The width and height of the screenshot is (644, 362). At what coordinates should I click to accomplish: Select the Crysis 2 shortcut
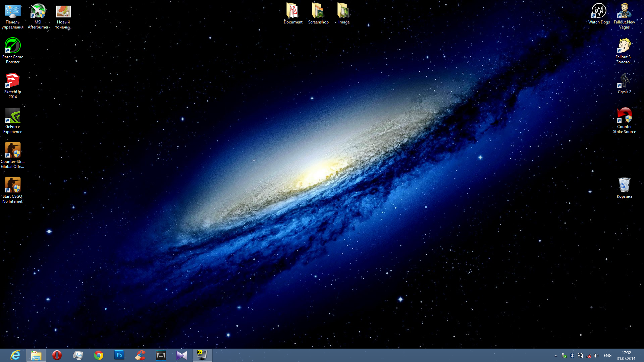(x=624, y=83)
